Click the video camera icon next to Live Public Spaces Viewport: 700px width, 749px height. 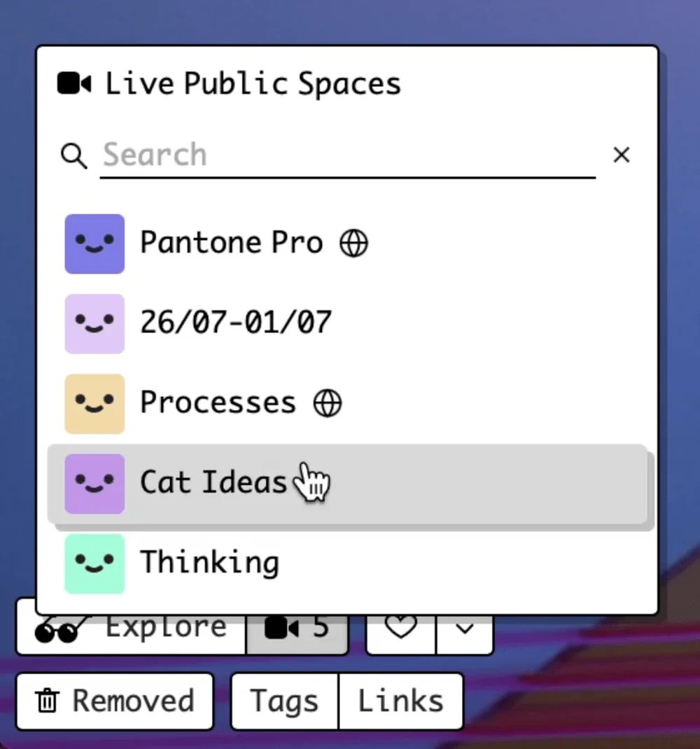pyautogui.click(x=72, y=82)
